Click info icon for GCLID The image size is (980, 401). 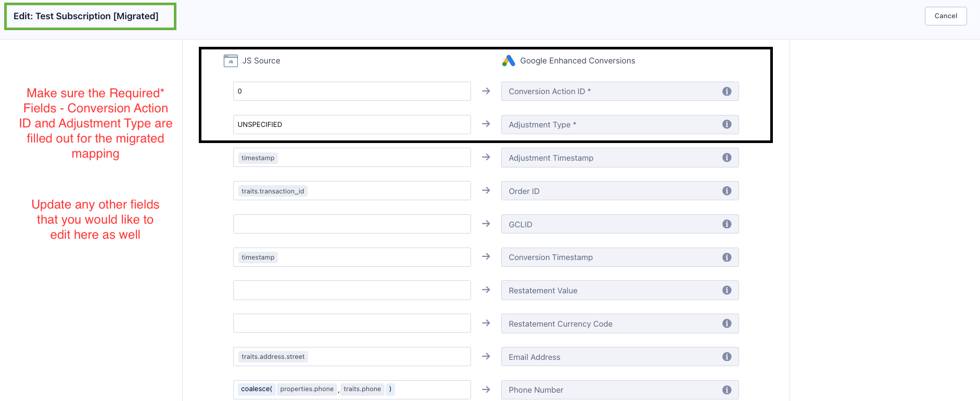click(x=727, y=224)
